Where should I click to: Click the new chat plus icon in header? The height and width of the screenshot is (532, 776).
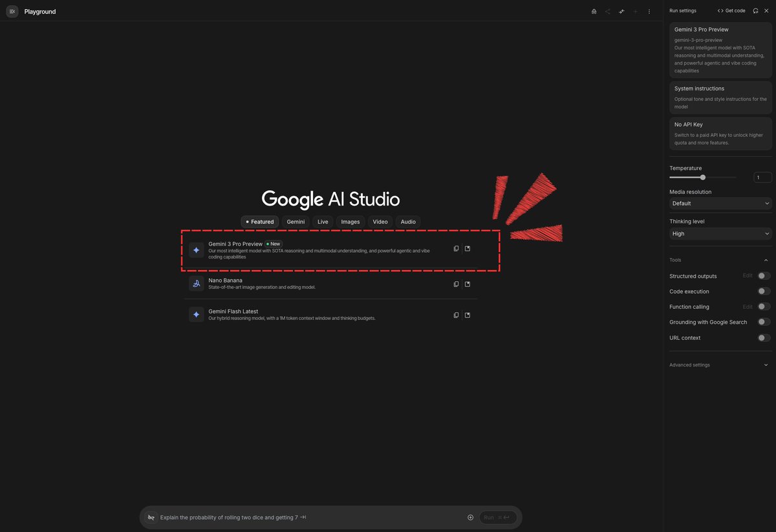point(635,12)
